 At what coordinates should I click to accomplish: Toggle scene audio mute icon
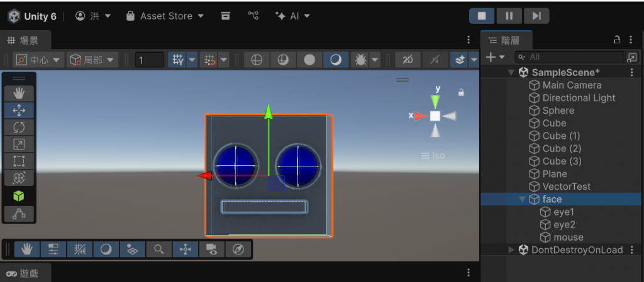[x=435, y=60]
